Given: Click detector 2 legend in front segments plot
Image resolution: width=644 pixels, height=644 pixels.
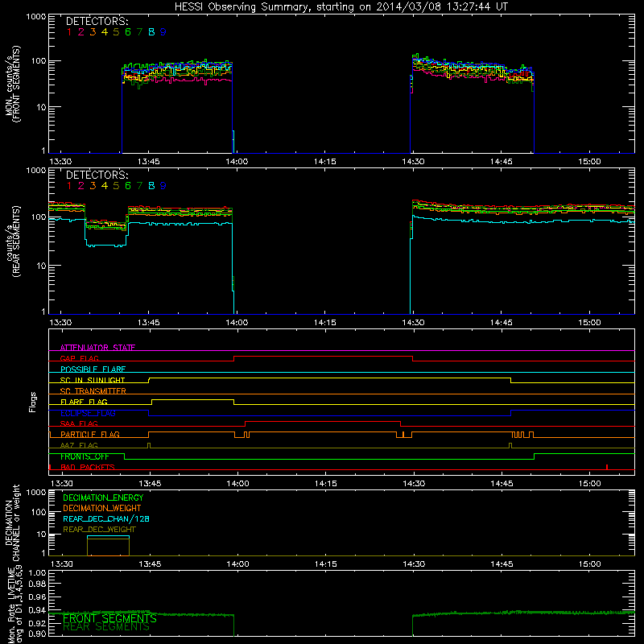Looking at the screenshot, I should 81,32.
